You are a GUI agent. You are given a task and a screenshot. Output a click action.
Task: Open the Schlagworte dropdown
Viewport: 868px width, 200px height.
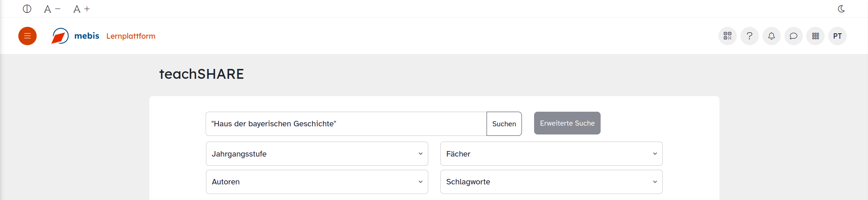[551, 182]
